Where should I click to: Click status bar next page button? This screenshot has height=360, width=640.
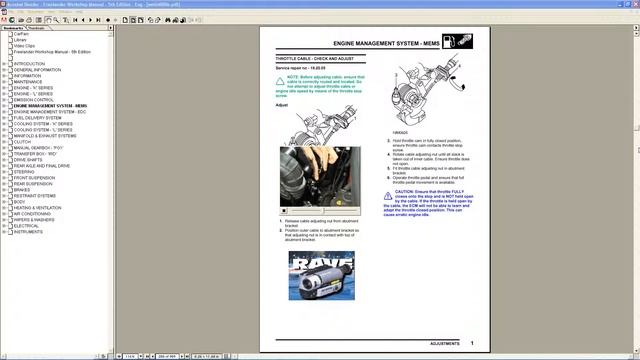[182, 356]
